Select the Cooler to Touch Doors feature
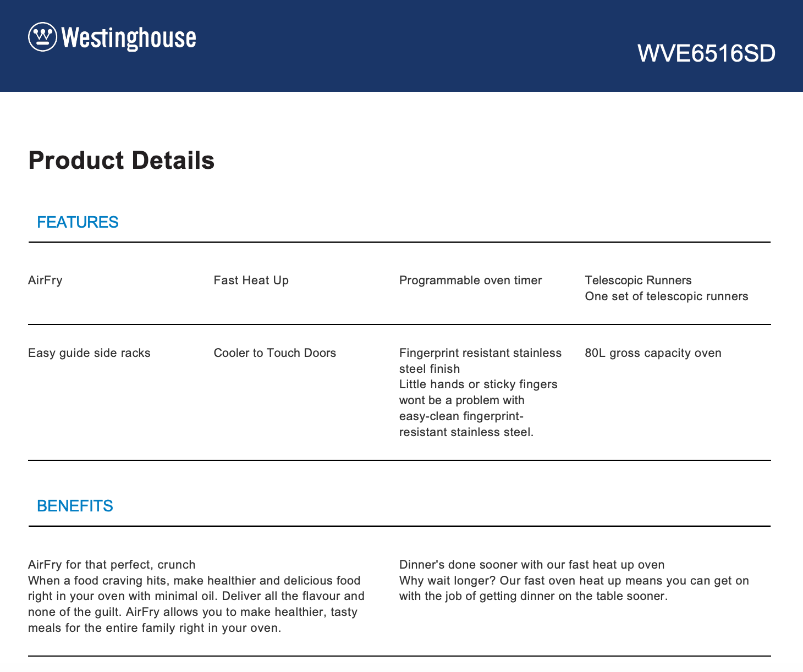The image size is (803, 672). (274, 353)
